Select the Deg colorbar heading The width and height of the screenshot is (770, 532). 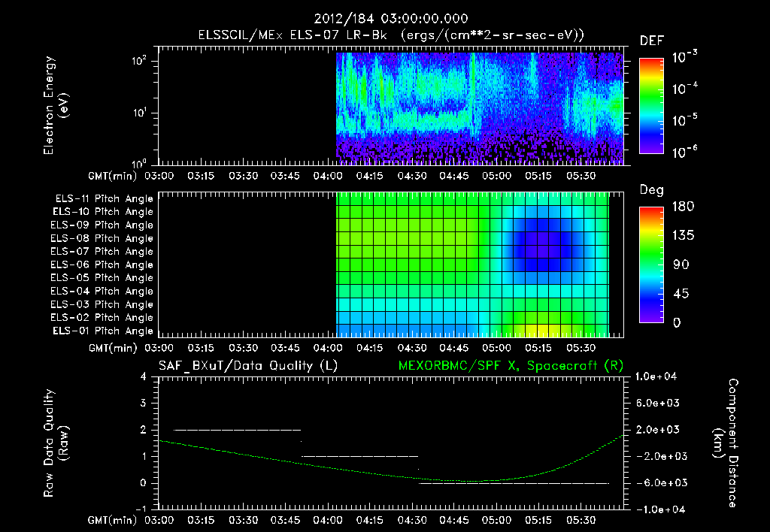[652, 190]
